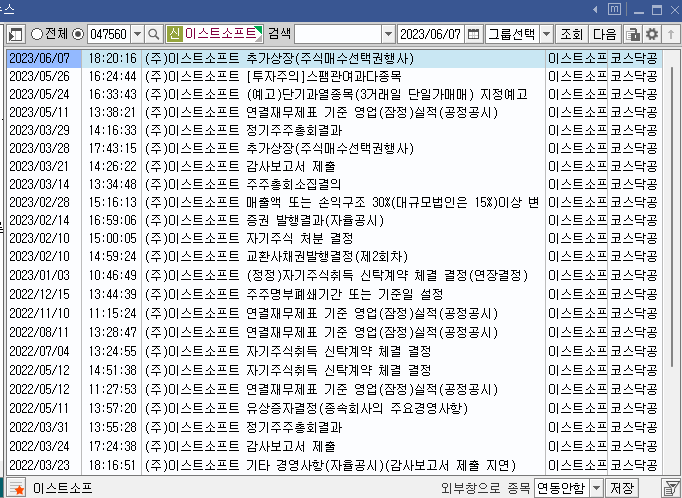
Task: Open the 2022/03/31 정기주주총회결과 row
Action: click(x=334, y=428)
